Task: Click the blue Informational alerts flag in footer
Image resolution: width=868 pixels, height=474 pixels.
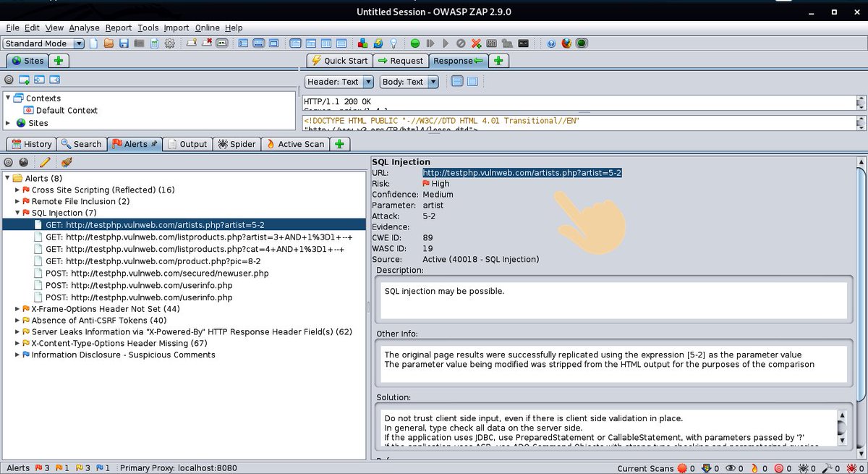Action: point(100,468)
